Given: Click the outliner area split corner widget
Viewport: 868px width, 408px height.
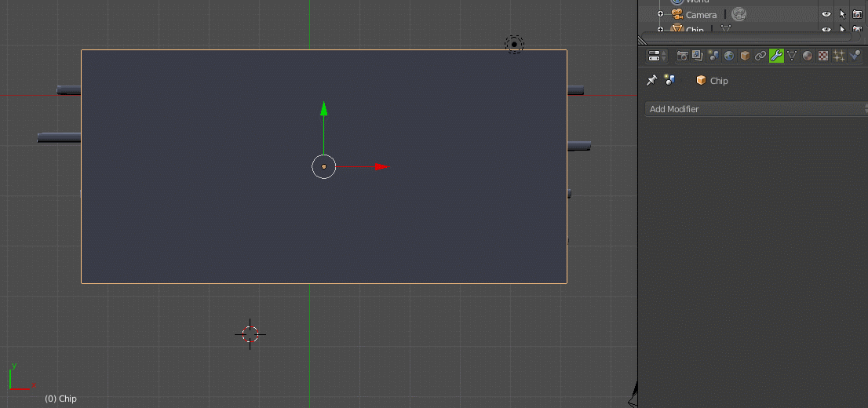Looking at the screenshot, I should pos(642,41).
